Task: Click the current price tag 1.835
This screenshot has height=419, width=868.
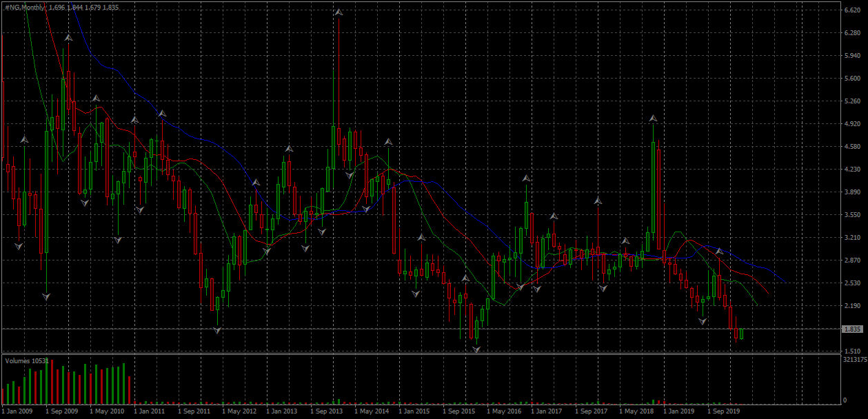Action: [x=851, y=329]
